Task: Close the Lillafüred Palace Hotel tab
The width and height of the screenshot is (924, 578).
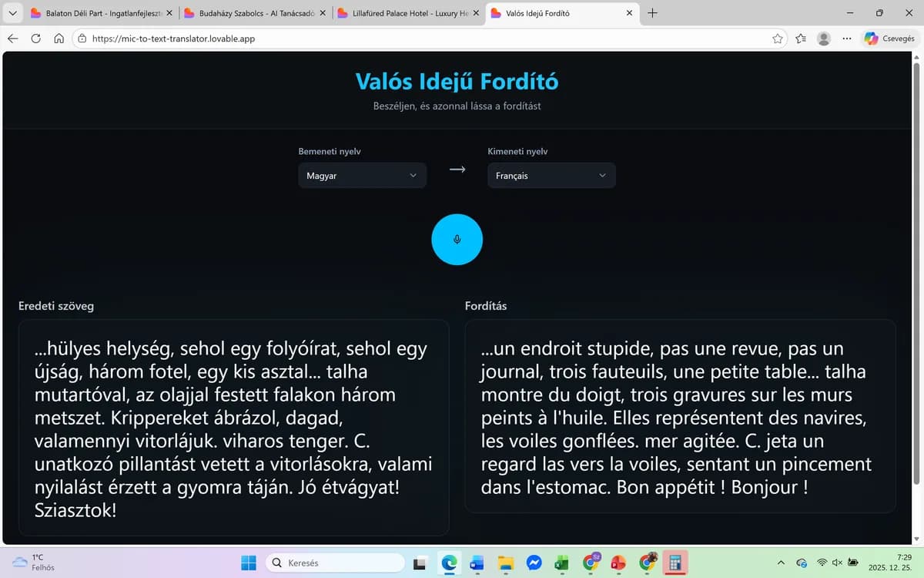Action: click(x=475, y=13)
